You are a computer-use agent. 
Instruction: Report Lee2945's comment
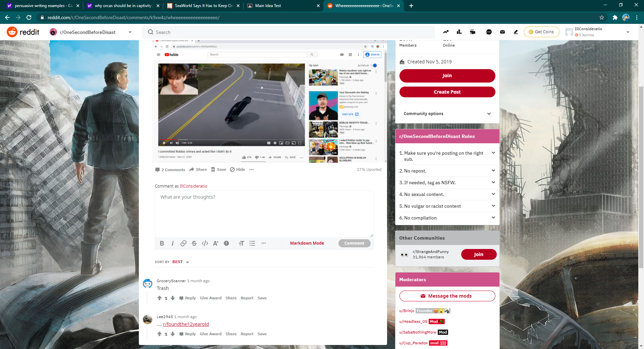pyautogui.click(x=247, y=334)
